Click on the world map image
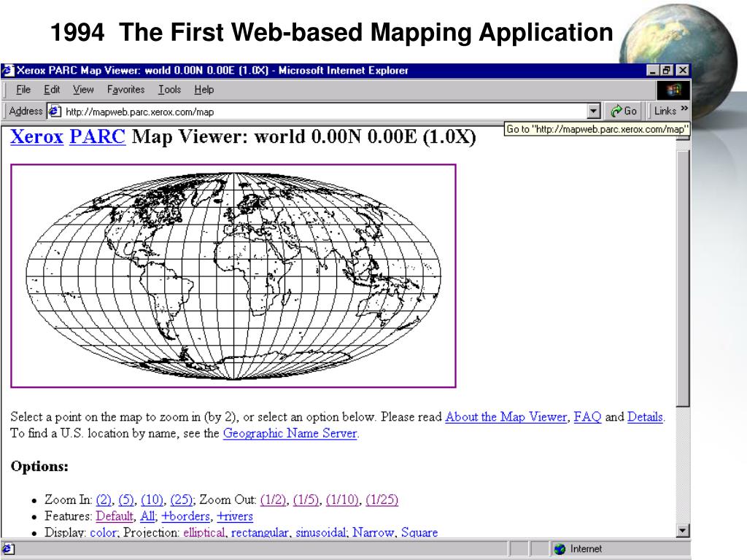747x560 pixels. coord(233,276)
